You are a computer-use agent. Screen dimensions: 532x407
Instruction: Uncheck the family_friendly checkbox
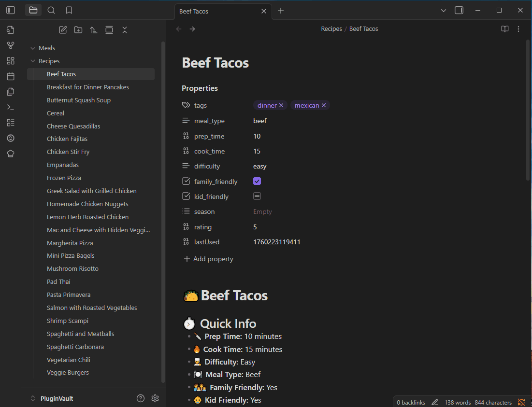[257, 182]
